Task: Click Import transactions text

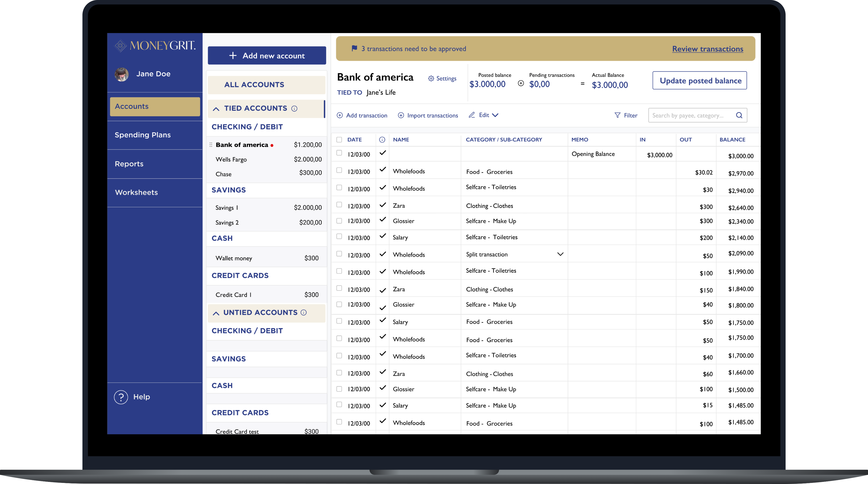Action: point(432,116)
